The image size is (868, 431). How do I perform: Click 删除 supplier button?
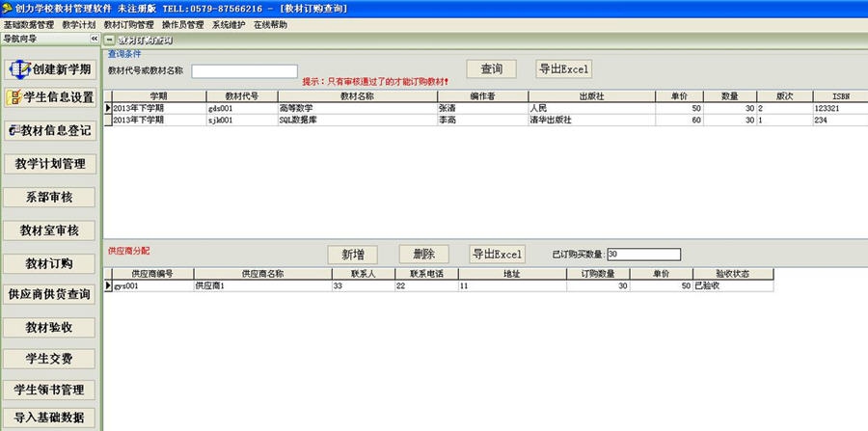[424, 255]
